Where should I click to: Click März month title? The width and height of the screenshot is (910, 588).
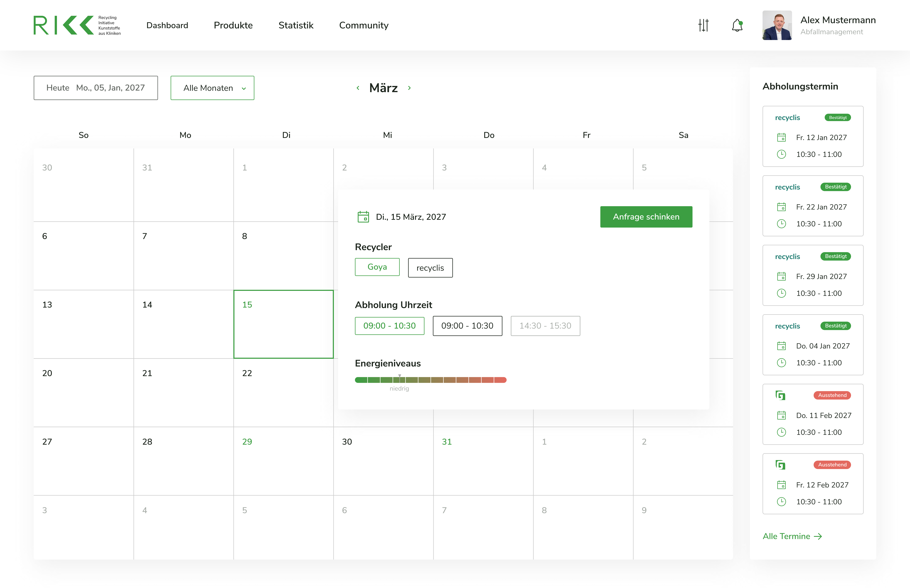point(383,88)
